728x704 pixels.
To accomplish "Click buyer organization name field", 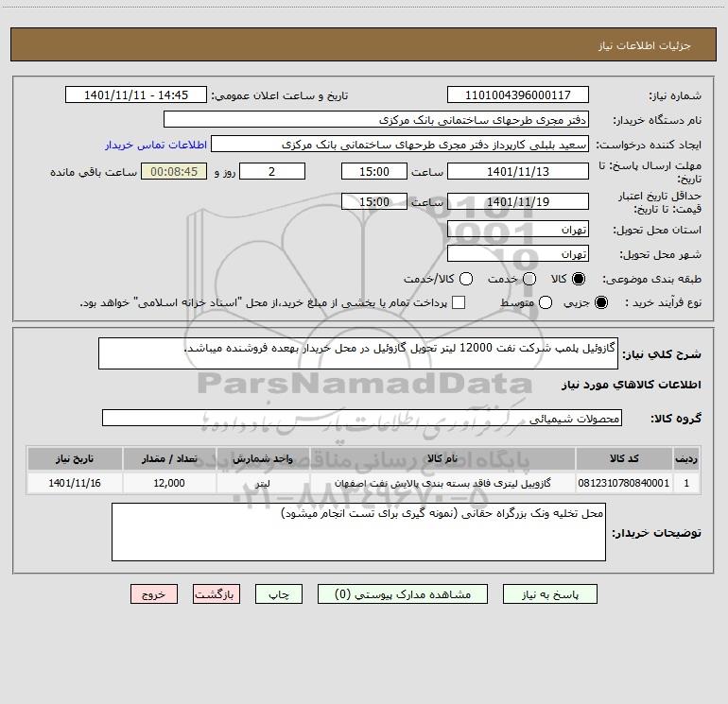I will [376, 119].
